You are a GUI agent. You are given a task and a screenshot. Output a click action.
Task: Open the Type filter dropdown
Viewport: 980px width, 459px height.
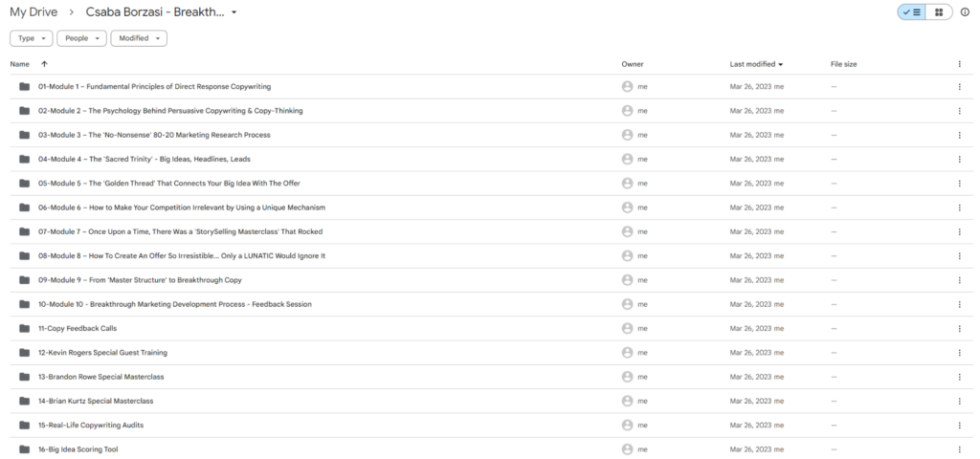tap(32, 38)
